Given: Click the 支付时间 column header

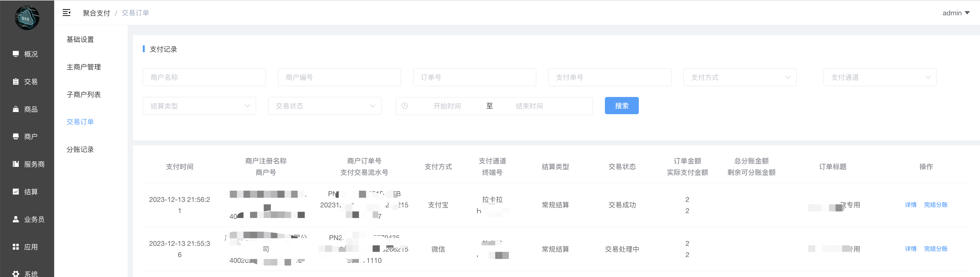Looking at the screenshot, I should pos(179,166).
